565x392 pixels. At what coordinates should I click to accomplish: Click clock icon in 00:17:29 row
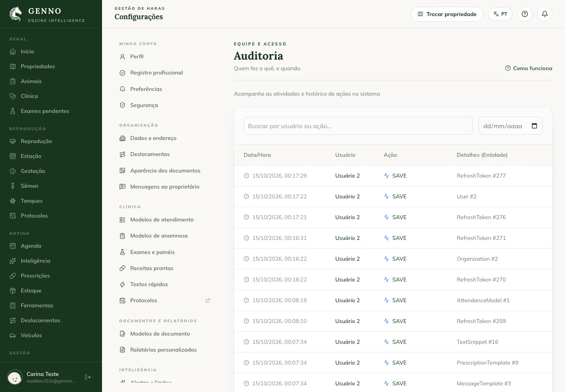246,176
